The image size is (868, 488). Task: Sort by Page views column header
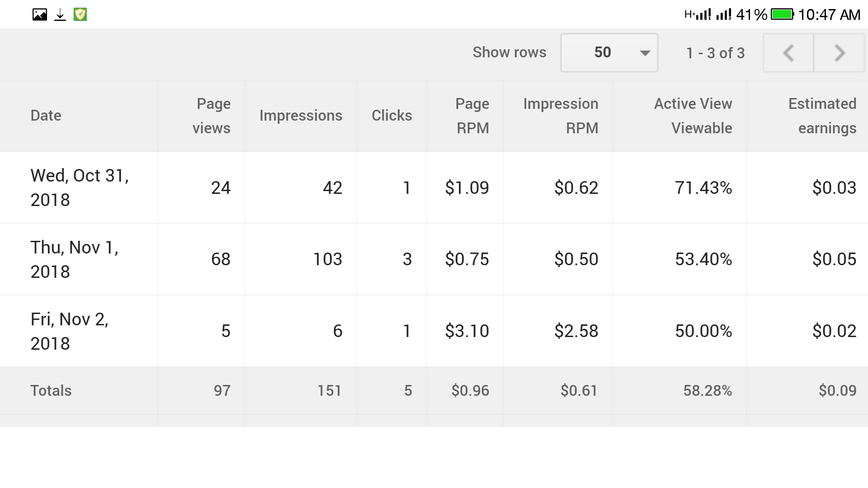click(212, 116)
